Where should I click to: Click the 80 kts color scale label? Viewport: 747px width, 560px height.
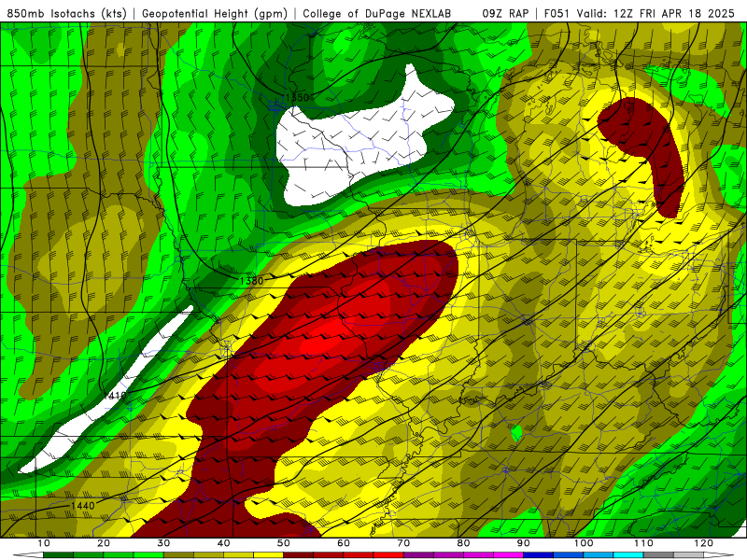463,543
